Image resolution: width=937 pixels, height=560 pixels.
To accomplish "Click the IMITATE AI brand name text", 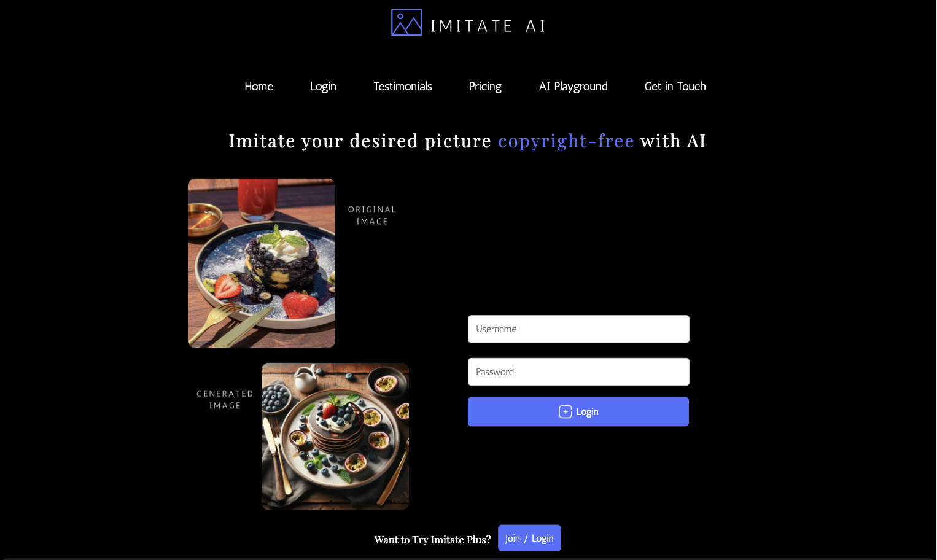I will pyautogui.click(x=488, y=26).
